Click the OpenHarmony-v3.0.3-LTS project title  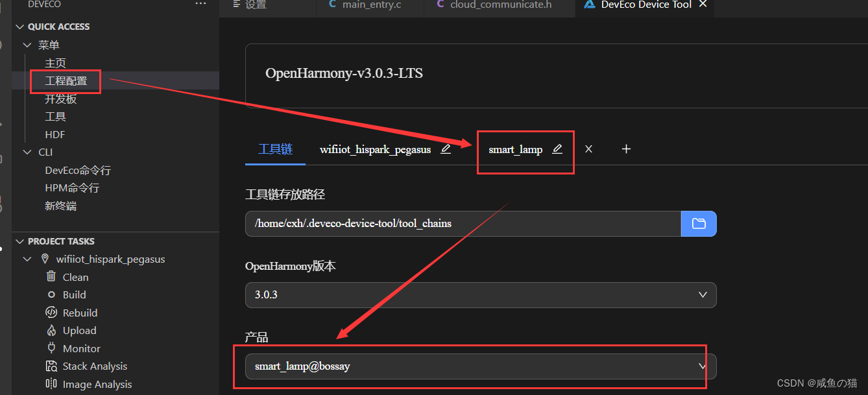[x=344, y=73]
